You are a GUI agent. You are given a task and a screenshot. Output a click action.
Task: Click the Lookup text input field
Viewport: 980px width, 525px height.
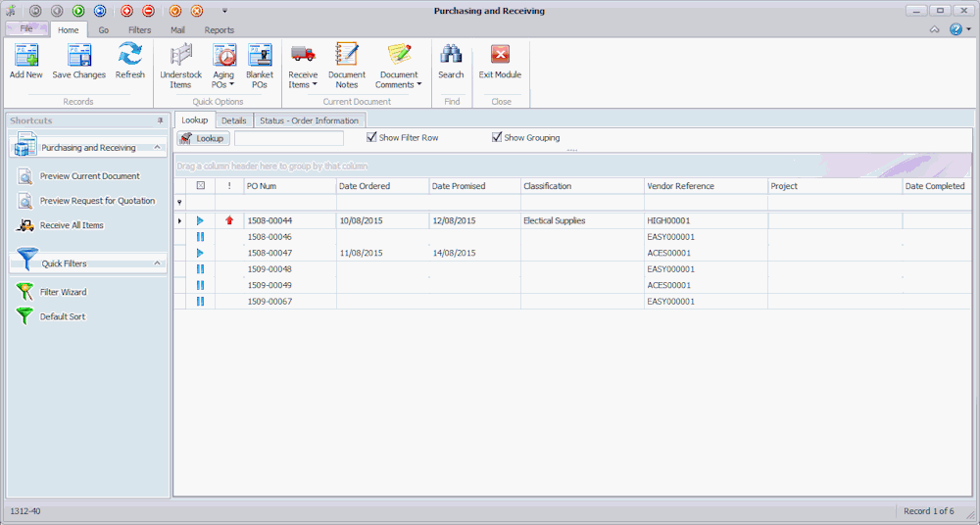coord(289,138)
